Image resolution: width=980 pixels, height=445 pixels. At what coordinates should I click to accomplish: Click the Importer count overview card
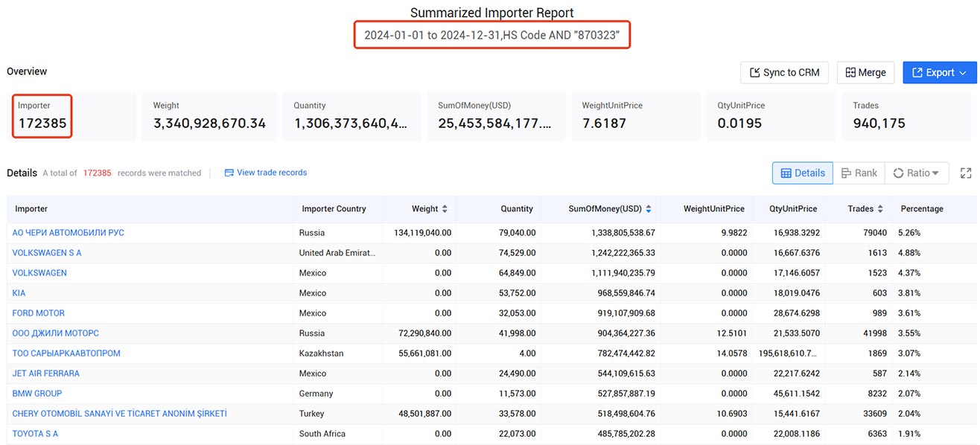(x=71, y=116)
